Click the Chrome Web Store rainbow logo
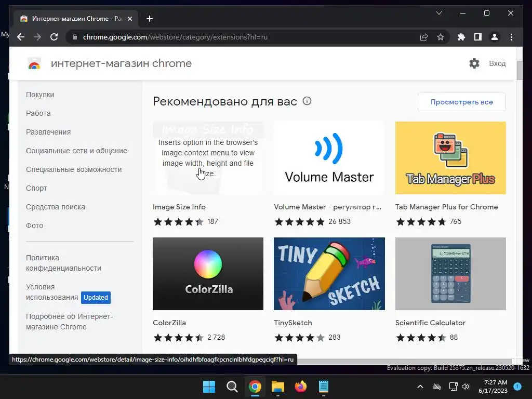Screen dimensions: 532x399 point(34,63)
